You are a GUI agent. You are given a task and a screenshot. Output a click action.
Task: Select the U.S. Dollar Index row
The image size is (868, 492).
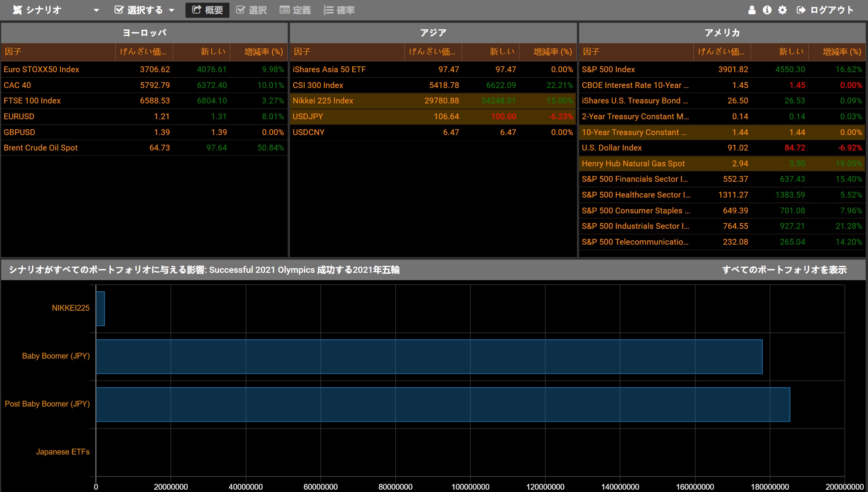pyautogui.click(x=722, y=148)
